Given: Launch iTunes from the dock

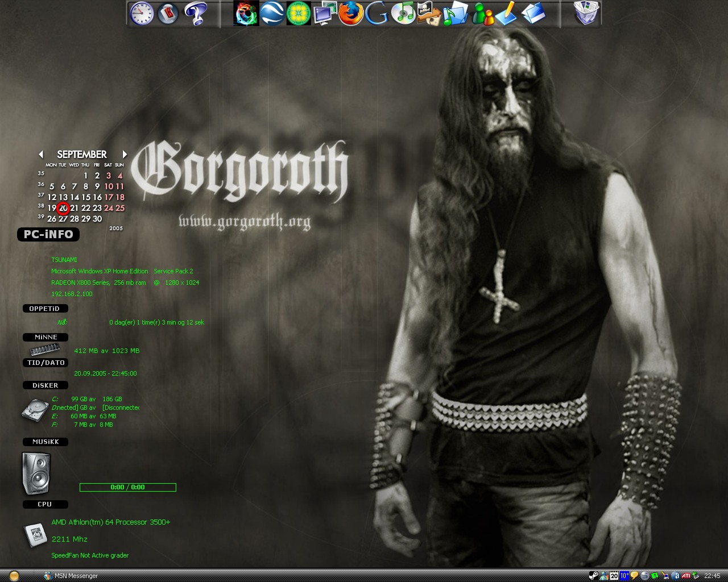Looking at the screenshot, I should point(403,14).
